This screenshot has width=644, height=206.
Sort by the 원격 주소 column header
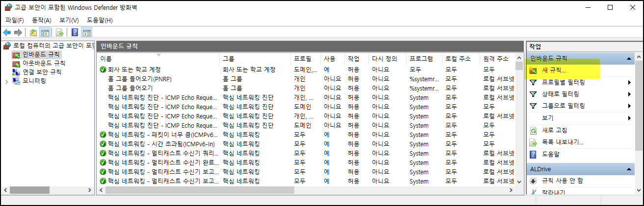(497, 59)
